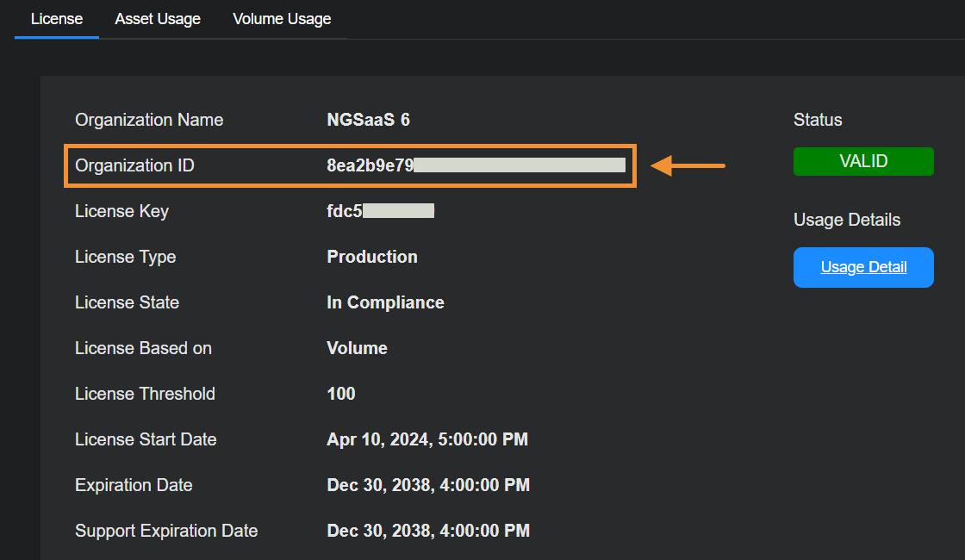This screenshot has width=965, height=560.
Task: Click the In Compliance license state value
Action: click(385, 302)
